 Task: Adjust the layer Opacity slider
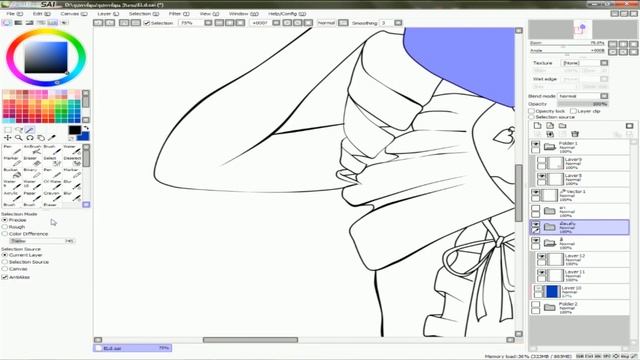click(x=583, y=104)
